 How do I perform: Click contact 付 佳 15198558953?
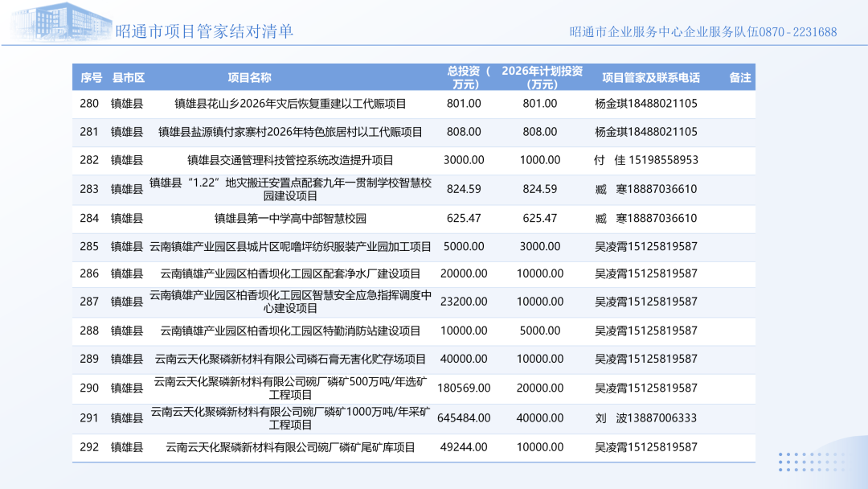[646, 160]
